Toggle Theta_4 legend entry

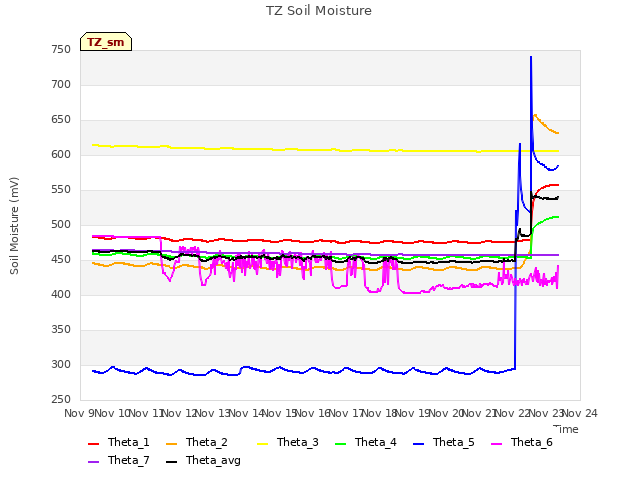366,442
